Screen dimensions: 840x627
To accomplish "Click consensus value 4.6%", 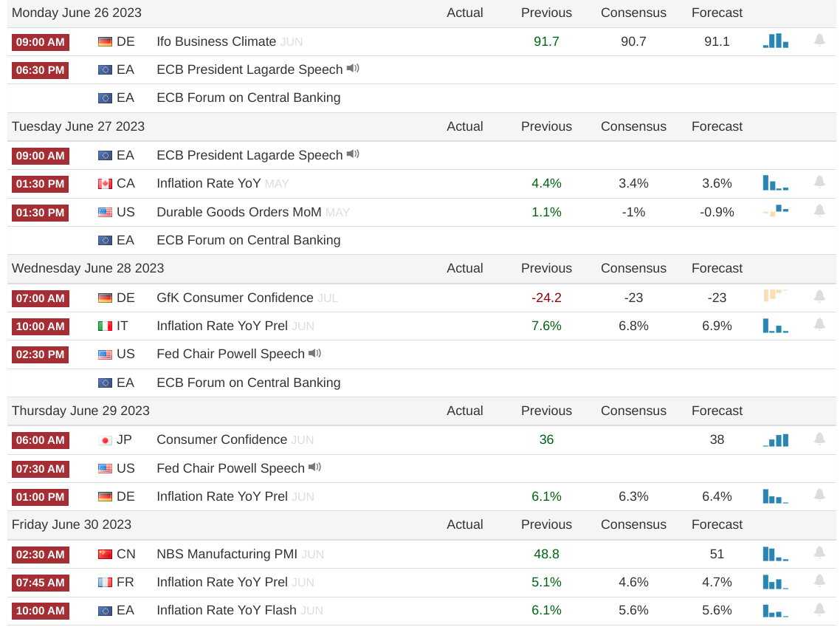I will 633,582.
